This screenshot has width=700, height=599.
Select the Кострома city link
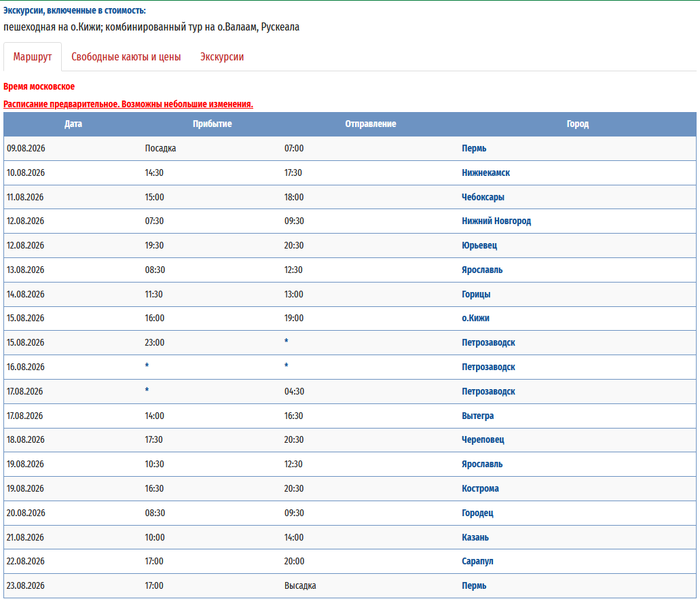(480, 488)
